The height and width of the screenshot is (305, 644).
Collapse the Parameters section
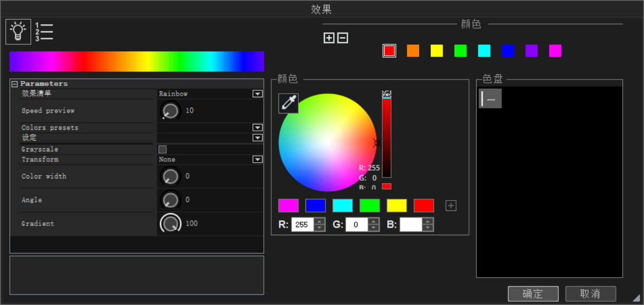[15, 84]
